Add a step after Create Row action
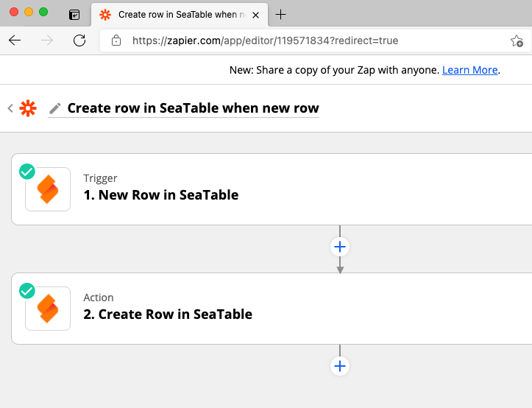Viewport: 532px width, 408px height. point(340,366)
